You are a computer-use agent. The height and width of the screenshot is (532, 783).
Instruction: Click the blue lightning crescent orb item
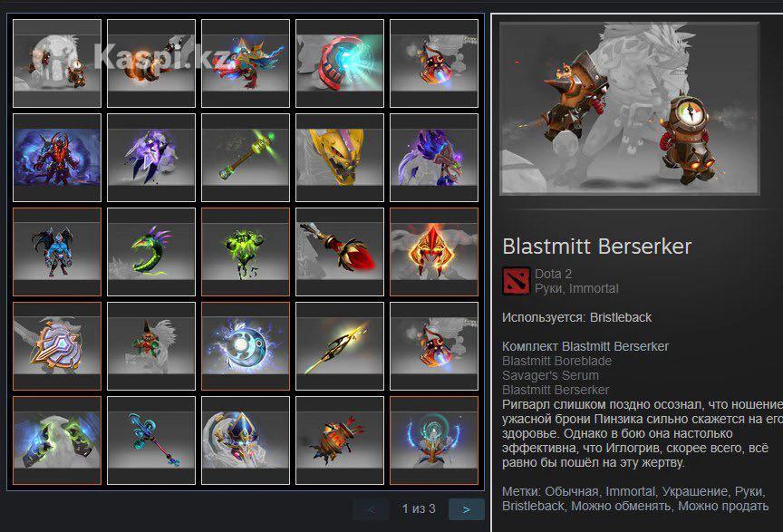pos(246,346)
